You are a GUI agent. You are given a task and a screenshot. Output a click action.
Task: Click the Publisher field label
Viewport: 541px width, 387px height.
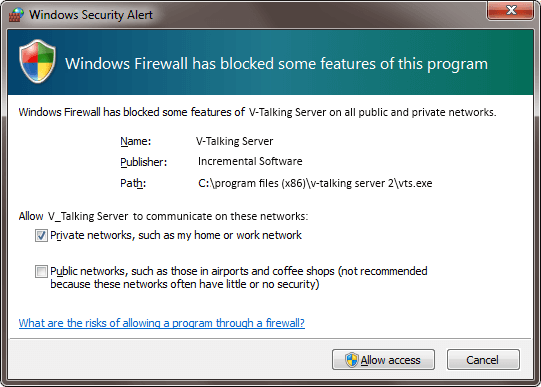[144, 162]
